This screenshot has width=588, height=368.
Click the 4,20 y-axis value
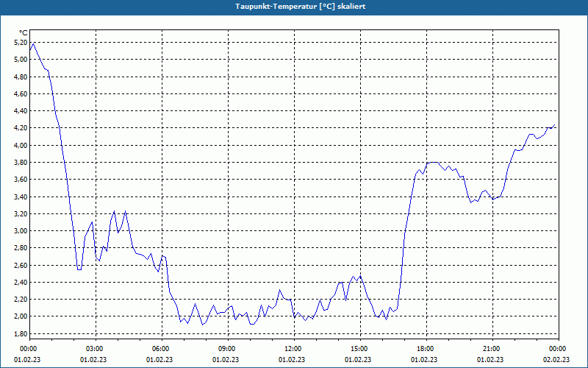tap(21, 128)
